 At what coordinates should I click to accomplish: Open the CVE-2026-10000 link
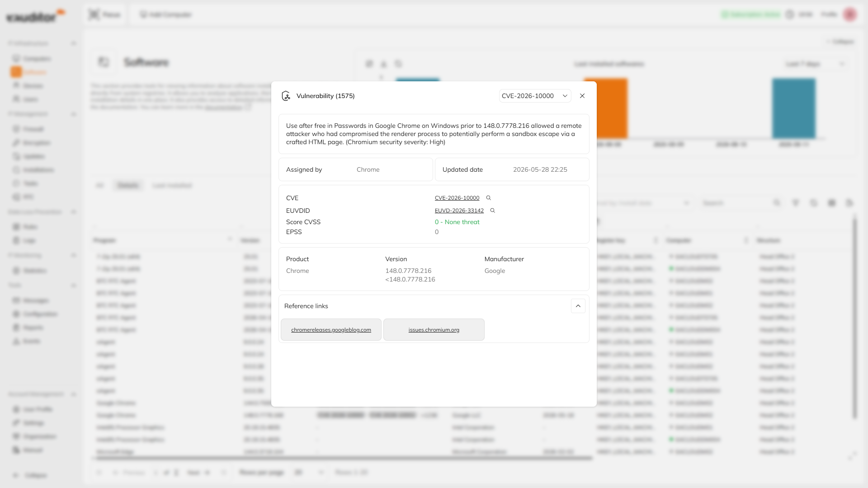(x=457, y=198)
